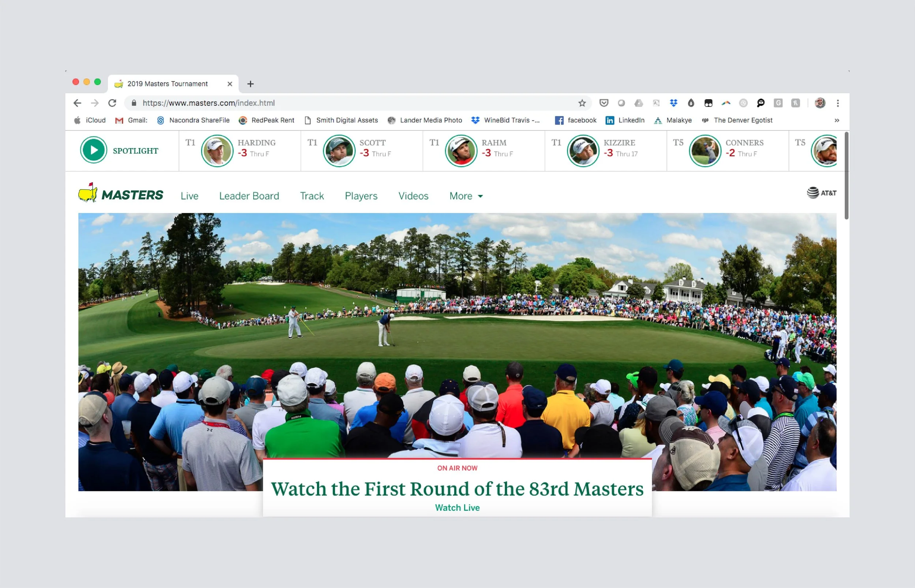915x588 pixels.
Task: Open Chrome's three-dot menu
Action: click(x=837, y=103)
